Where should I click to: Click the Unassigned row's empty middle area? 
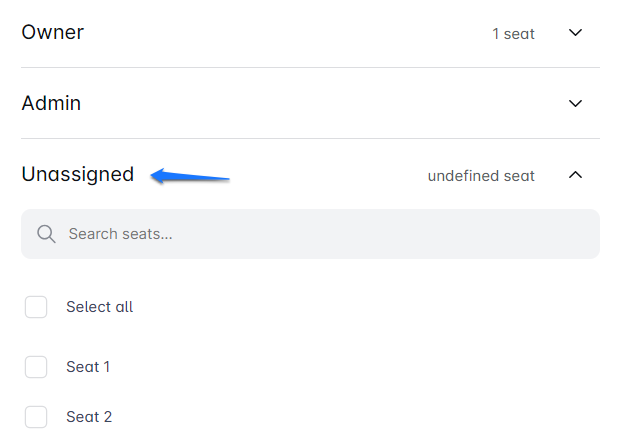(x=330, y=175)
